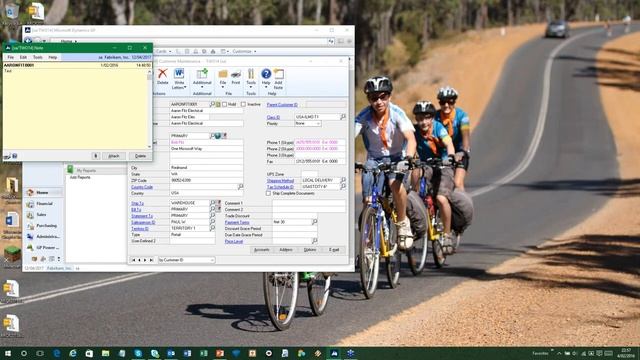Open Write Letters in the ribbon
The image size is (640, 360).
(x=179, y=78)
